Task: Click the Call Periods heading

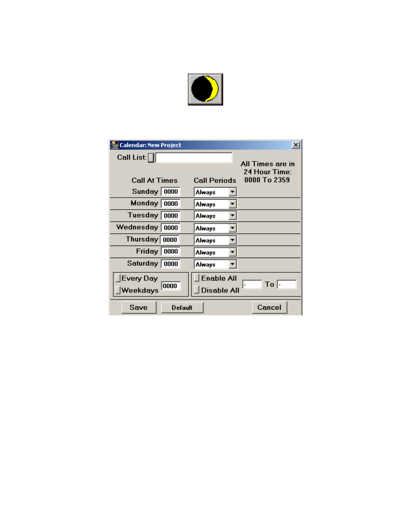Action: click(215, 180)
